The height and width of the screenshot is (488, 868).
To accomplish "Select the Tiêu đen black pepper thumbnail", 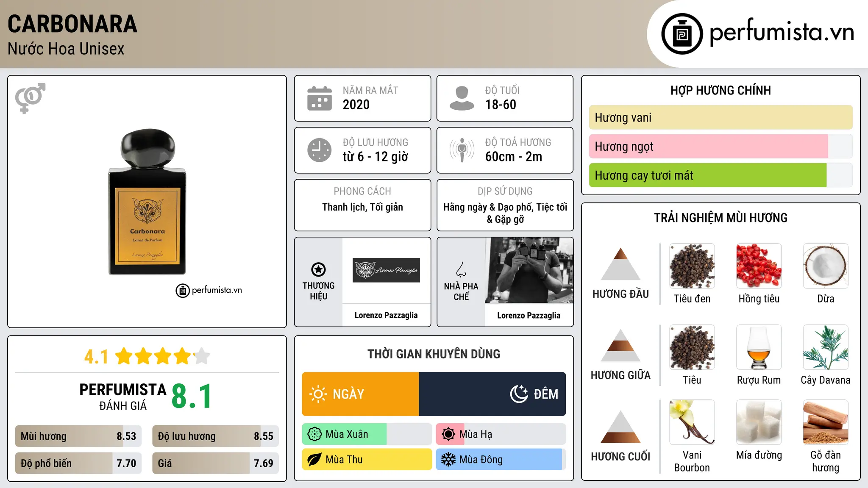I will click(692, 266).
